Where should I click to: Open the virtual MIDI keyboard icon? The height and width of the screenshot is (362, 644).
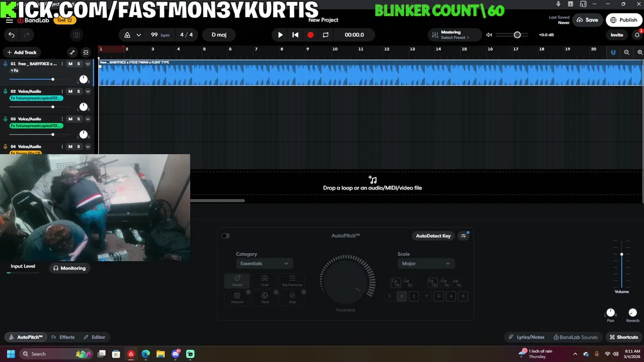pyautogui.click(x=76, y=35)
